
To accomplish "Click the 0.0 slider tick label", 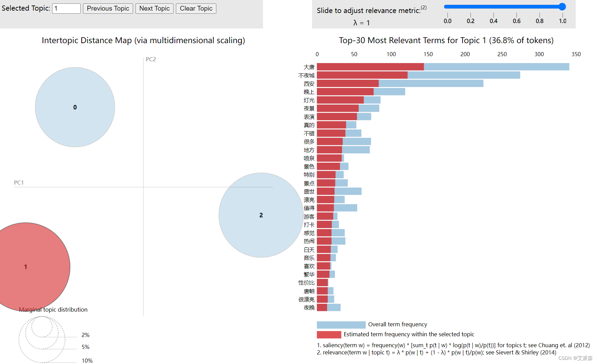I will [447, 21].
